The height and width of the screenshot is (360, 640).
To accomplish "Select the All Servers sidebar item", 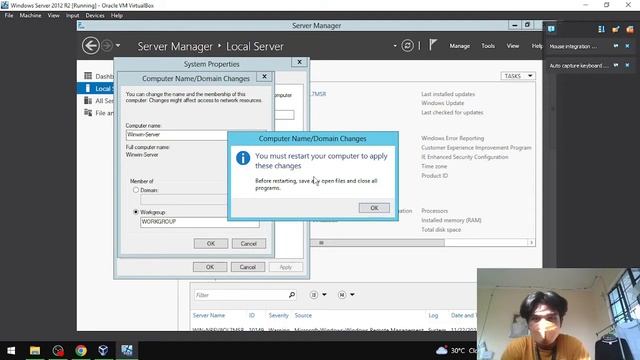I will click(98, 100).
